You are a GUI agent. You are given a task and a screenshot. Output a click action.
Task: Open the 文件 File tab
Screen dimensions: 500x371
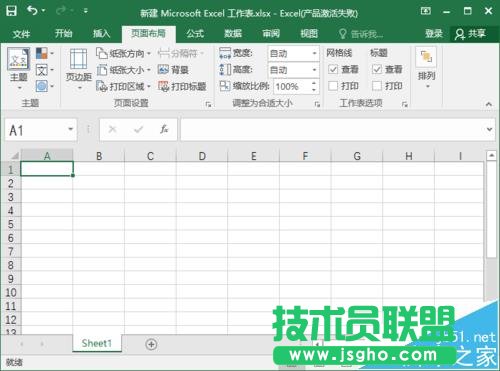pos(21,34)
